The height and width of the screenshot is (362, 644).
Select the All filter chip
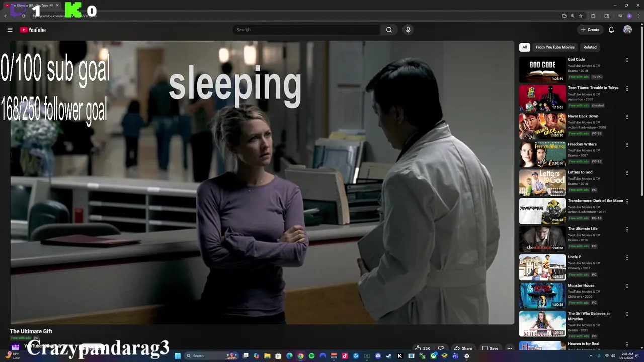(x=525, y=47)
